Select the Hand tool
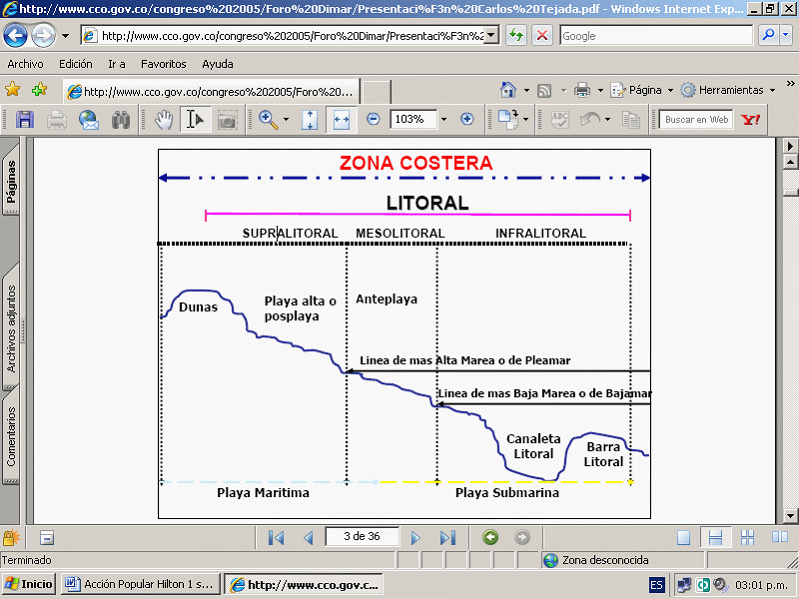Viewport: 799px width, 599px height. pos(164,119)
